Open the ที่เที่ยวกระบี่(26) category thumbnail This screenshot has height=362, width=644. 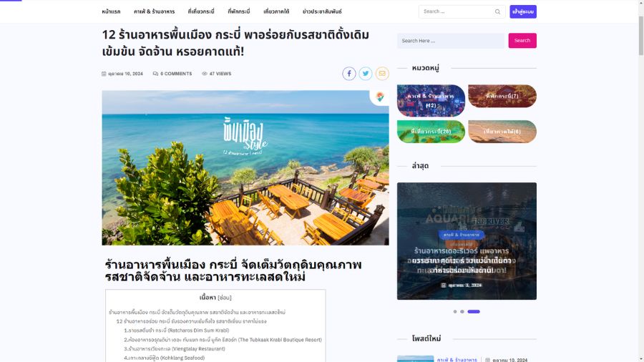pyautogui.click(x=431, y=132)
